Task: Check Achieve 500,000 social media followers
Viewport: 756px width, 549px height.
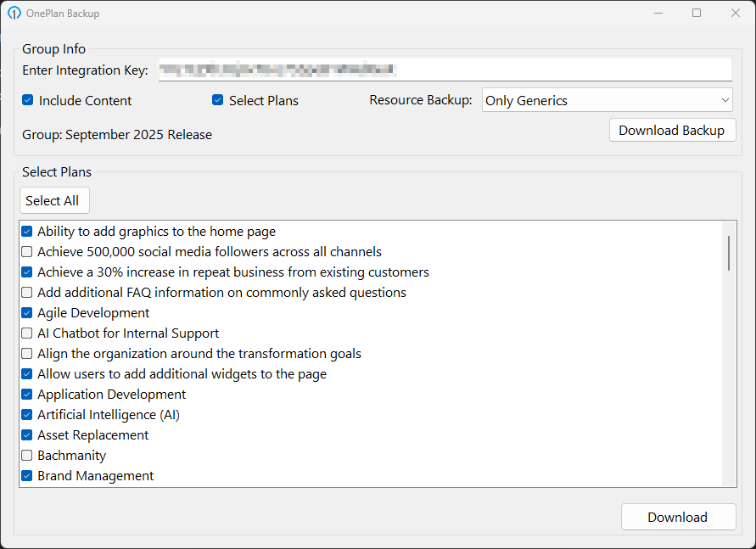Action: pyautogui.click(x=27, y=252)
